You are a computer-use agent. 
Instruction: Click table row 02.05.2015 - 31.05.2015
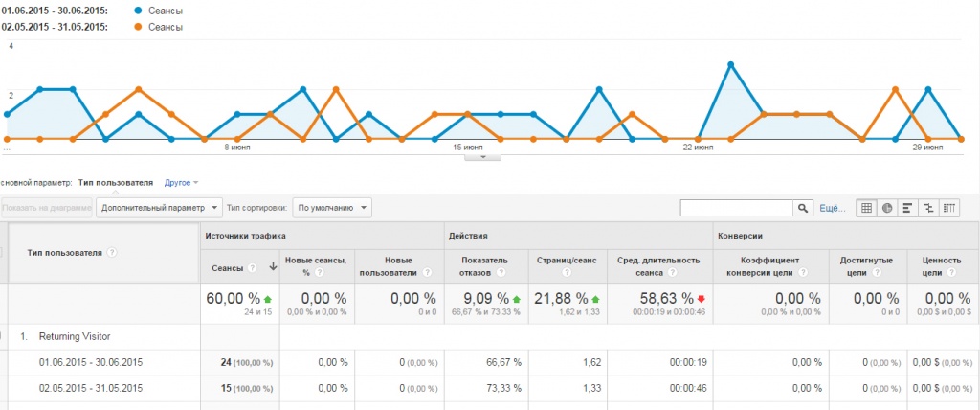(490, 388)
